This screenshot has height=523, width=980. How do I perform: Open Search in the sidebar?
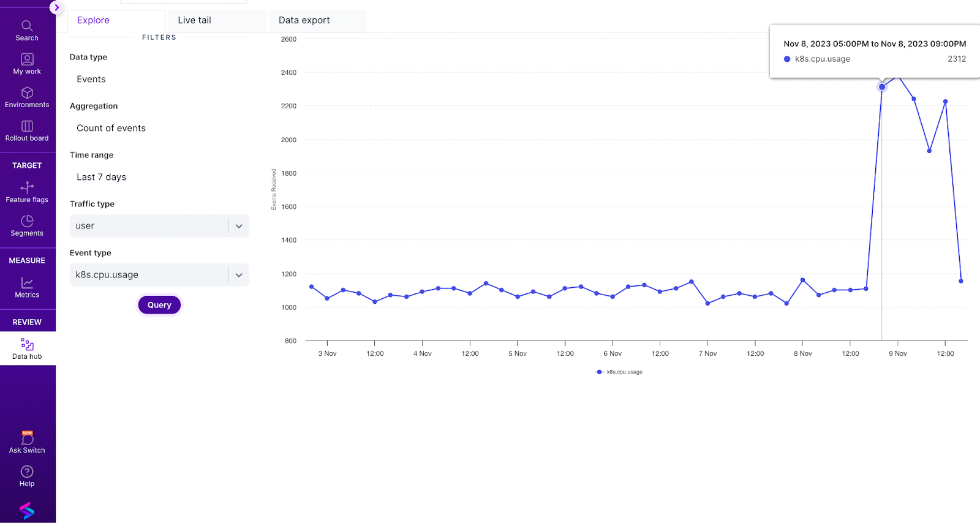pos(27,30)
